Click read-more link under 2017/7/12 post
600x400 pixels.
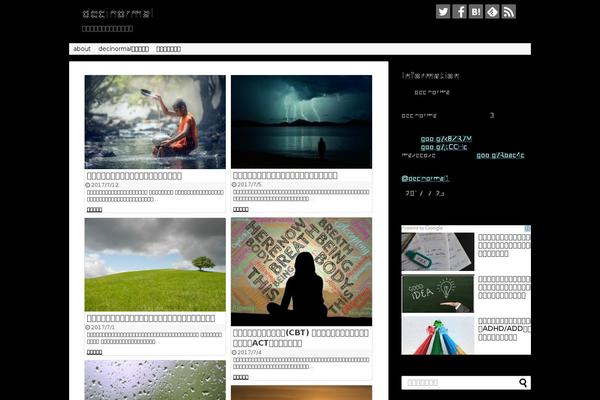94,210
